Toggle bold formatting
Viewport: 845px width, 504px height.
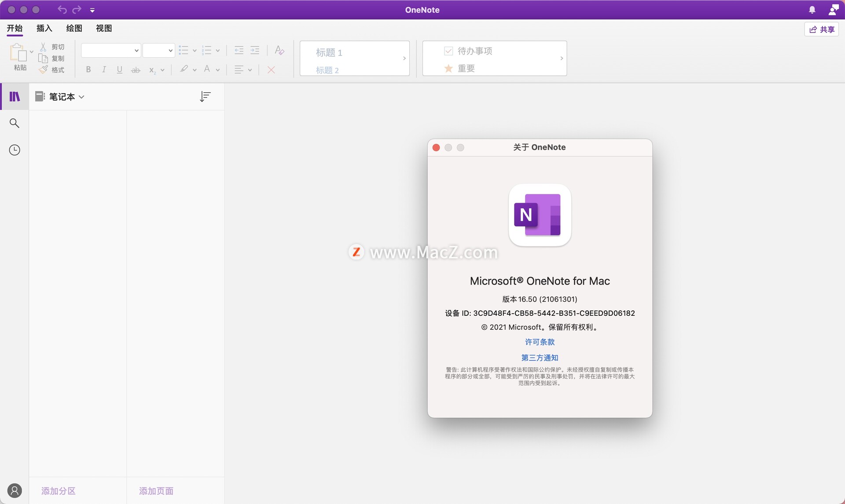pos(88,69)
